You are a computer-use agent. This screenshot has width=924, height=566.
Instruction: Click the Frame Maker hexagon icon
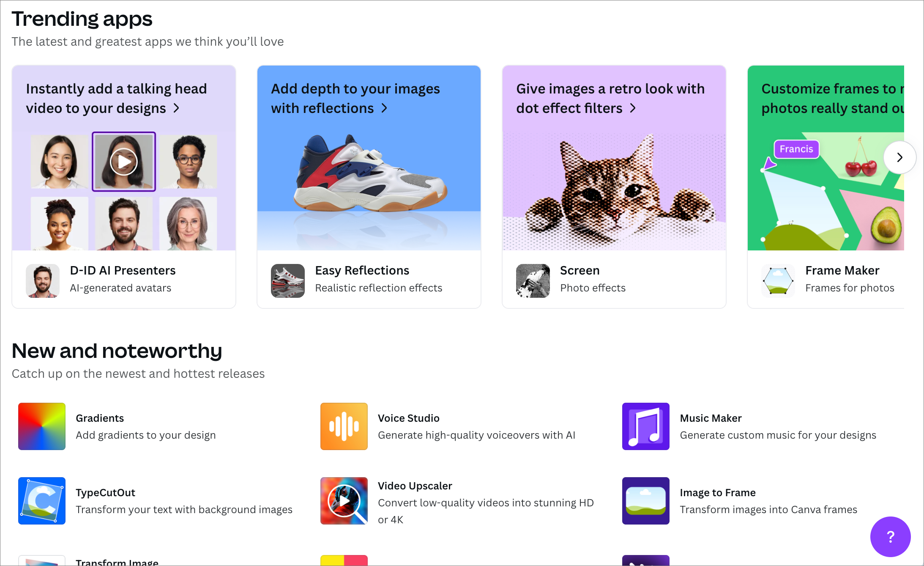[x=778, y=281]
